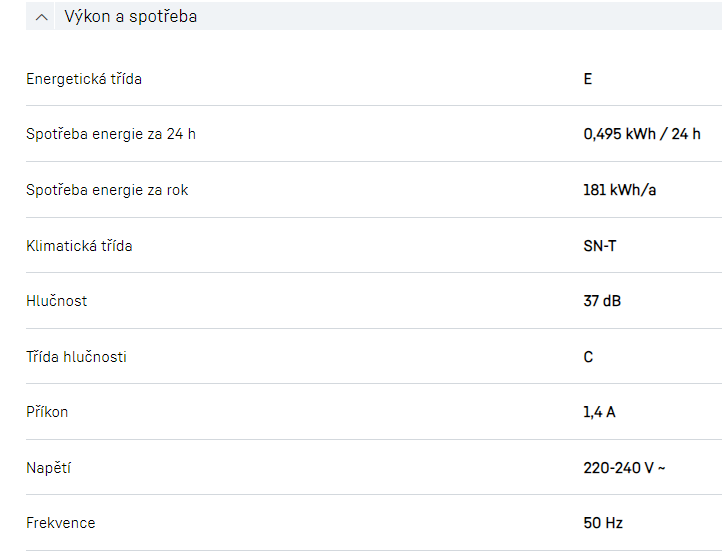Click the Výkon a spotřeba section header
The width and height of the screenshot is (722, 551).
[x=130, y=17]
